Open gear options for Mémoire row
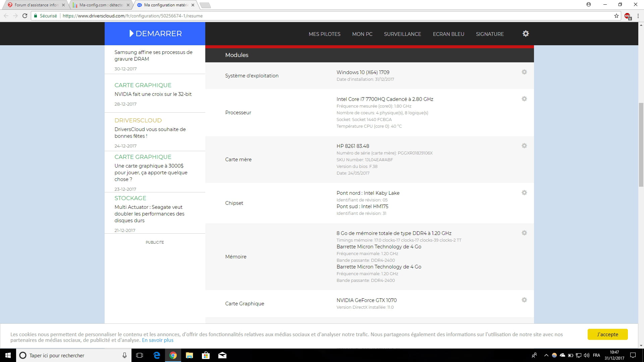 pyautogui.click(x=524, y=233)
